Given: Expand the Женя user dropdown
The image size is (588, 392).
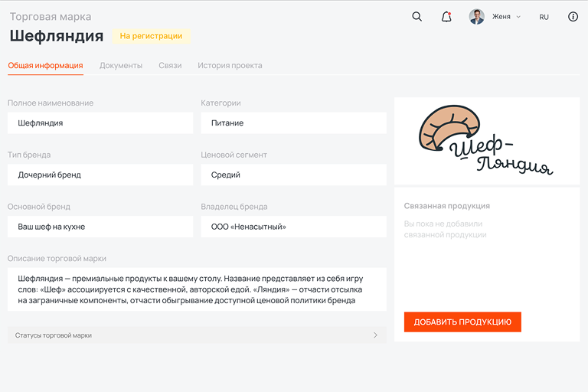Looking at the screenshot, I should click(505, 17).
